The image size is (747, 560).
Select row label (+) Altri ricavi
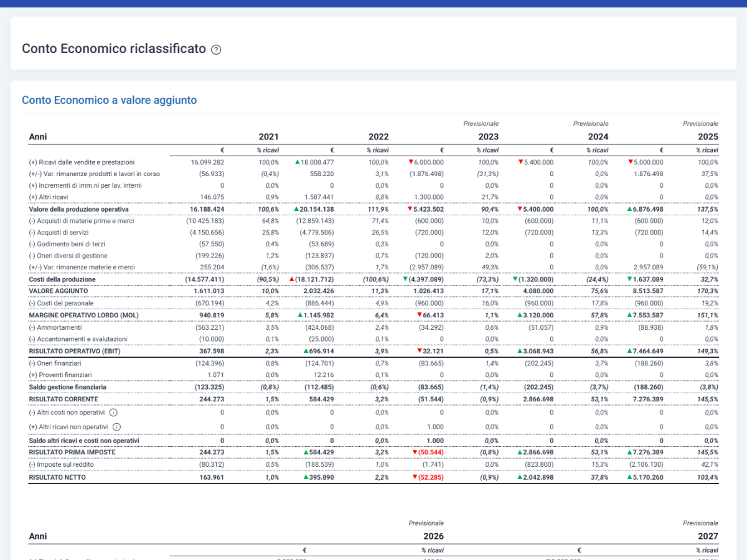coord(49,197)
